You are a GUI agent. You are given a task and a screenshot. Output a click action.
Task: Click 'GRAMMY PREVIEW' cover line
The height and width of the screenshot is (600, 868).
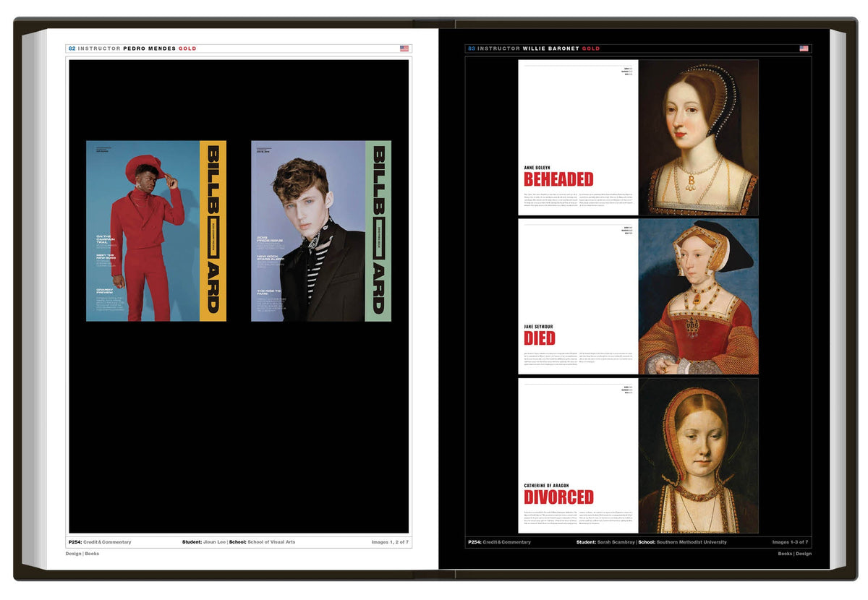pos(105,291)
